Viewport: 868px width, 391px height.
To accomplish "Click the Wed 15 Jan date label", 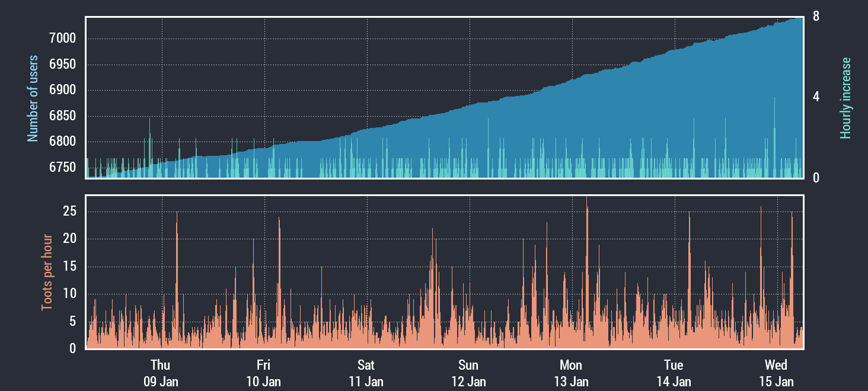I will click(776, 373).
